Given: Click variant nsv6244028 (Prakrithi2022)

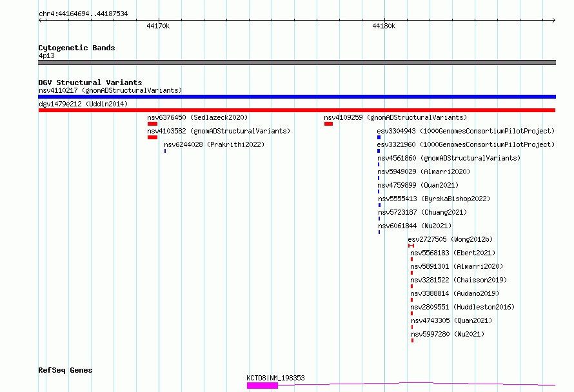Looking at the screenshot, I should [214, 144].
